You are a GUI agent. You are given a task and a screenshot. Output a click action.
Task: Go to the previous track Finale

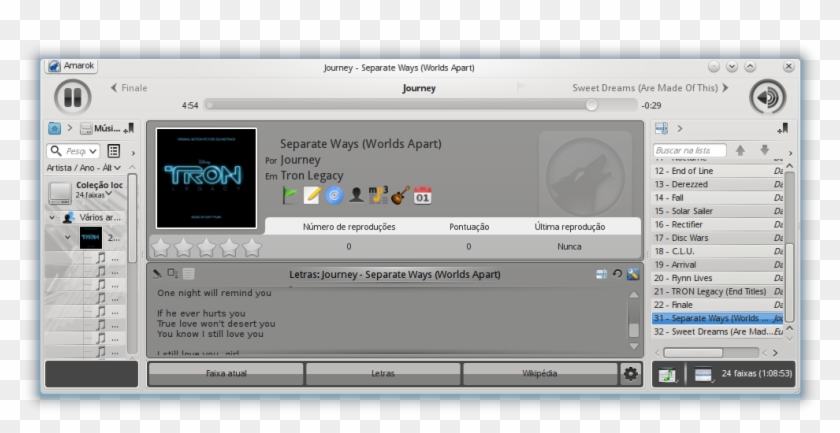pyautogui.click(x=129, y=88)
